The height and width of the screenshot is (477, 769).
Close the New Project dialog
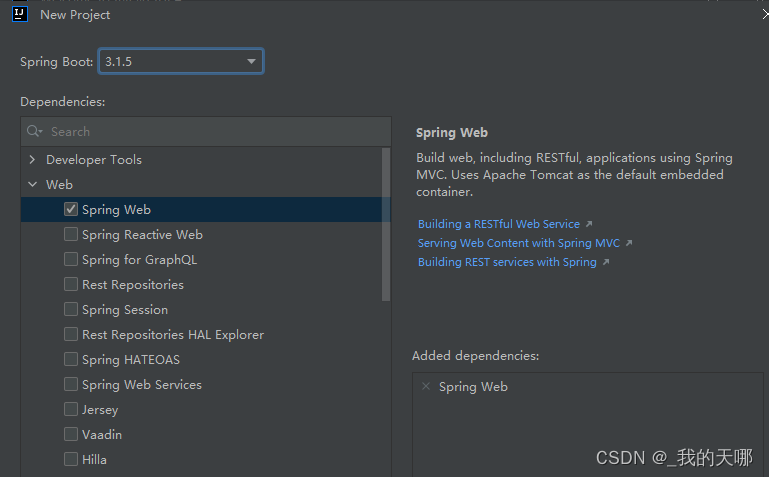pos(765,14)
